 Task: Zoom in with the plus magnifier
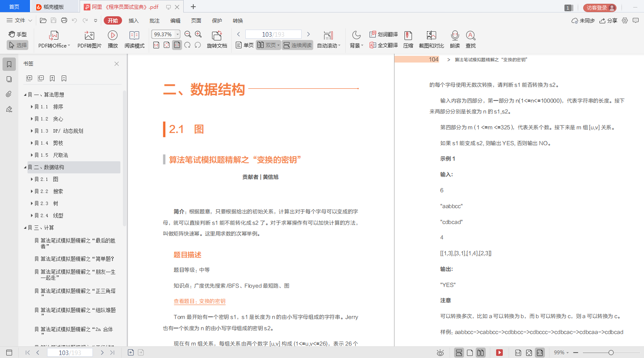click(198, 34)
